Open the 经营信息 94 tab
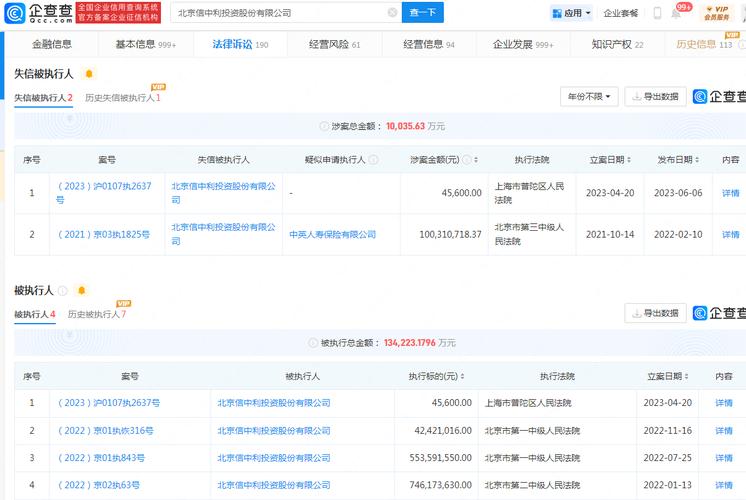Screen dimensions: 746x500 click(429, 44)
